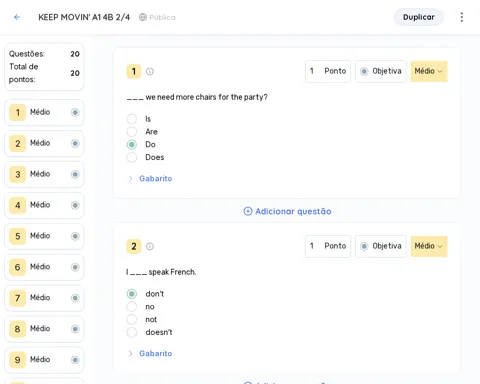Select answer "doesn't" for question 2
The width and height of the screenshot is (480, 384).
(x=132, y=332)
